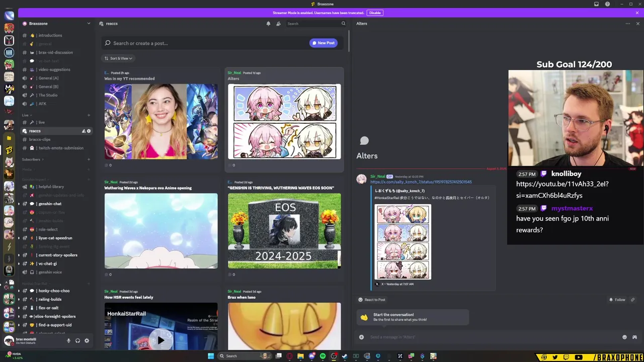
Task: Show member list icon in header
Action: (278, 24)
